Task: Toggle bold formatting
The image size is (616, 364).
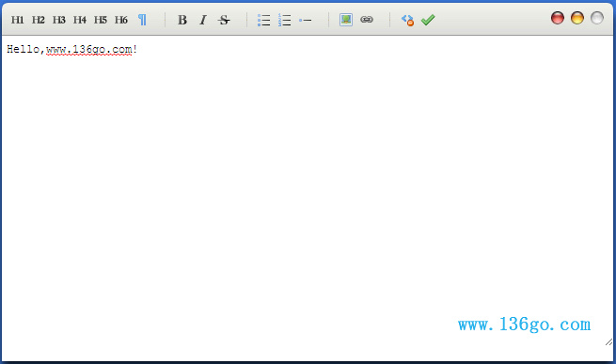Action: (x=182, y=20)
